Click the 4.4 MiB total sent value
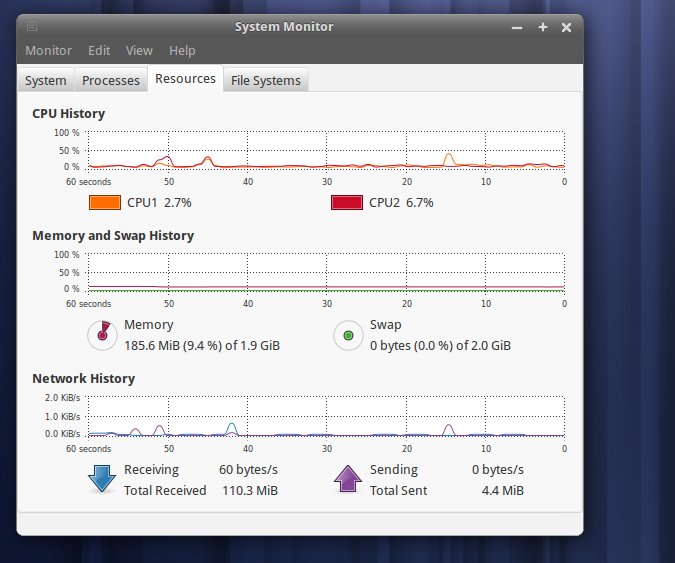675x563 pixels. click(x=503, y=491)
